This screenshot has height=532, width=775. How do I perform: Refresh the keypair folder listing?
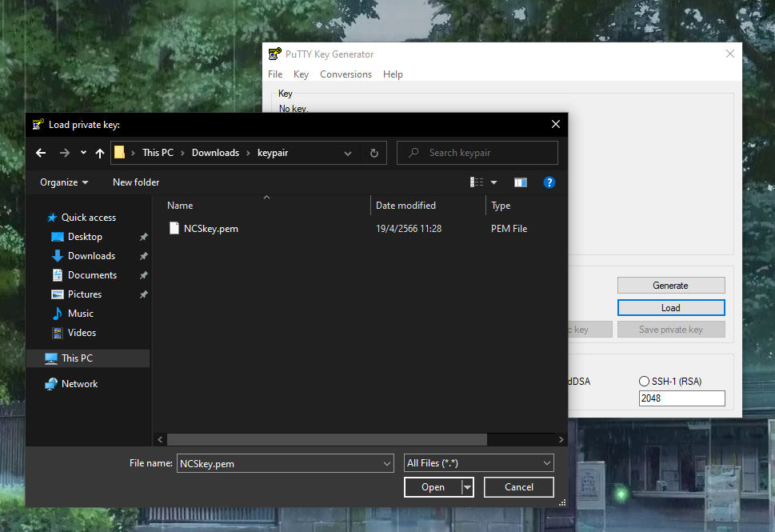tap(374, 153)
